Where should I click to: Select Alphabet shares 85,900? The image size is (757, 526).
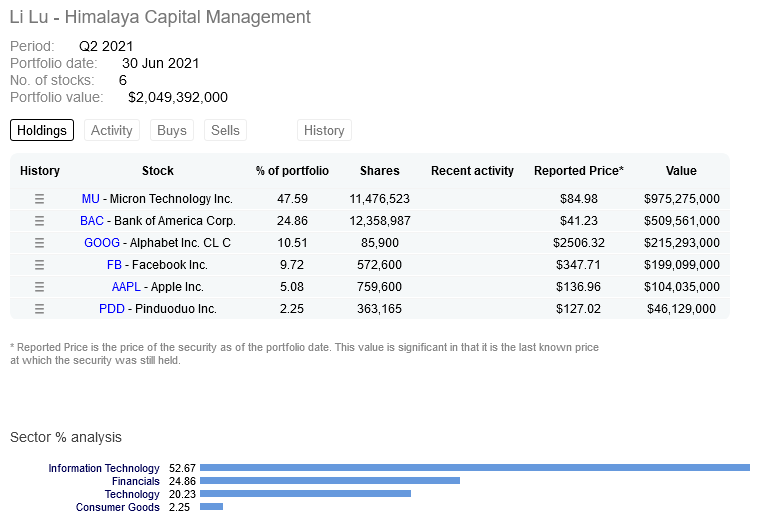380,243
